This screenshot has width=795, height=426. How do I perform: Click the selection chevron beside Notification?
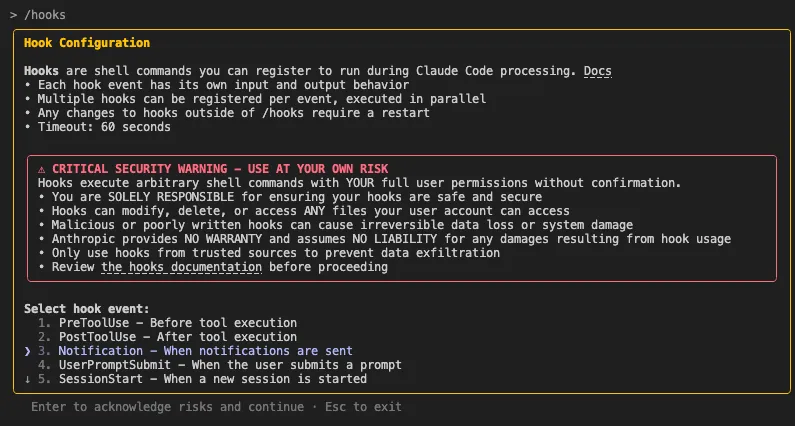(x=27, y=351)
